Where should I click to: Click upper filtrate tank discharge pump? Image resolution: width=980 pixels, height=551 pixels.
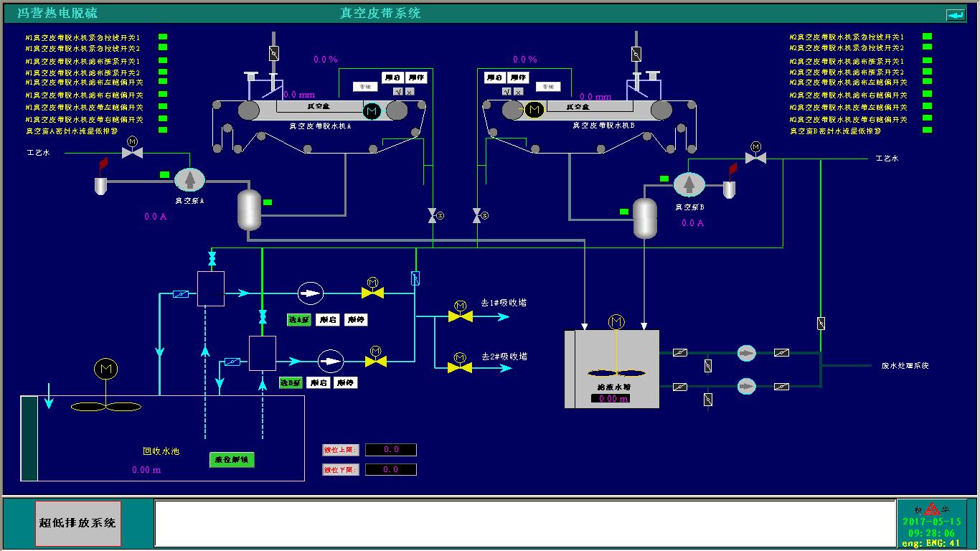(747, 352)
